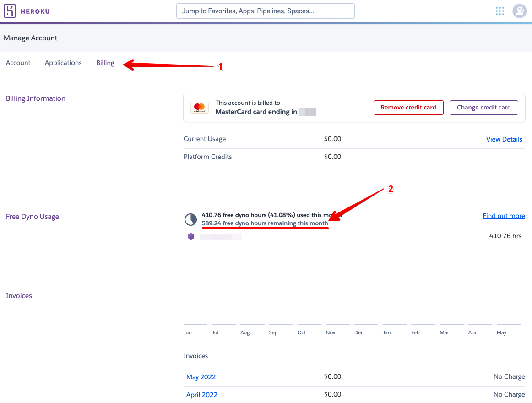
Task: Open Find out more about dyno usage
Action: point(504,216)
